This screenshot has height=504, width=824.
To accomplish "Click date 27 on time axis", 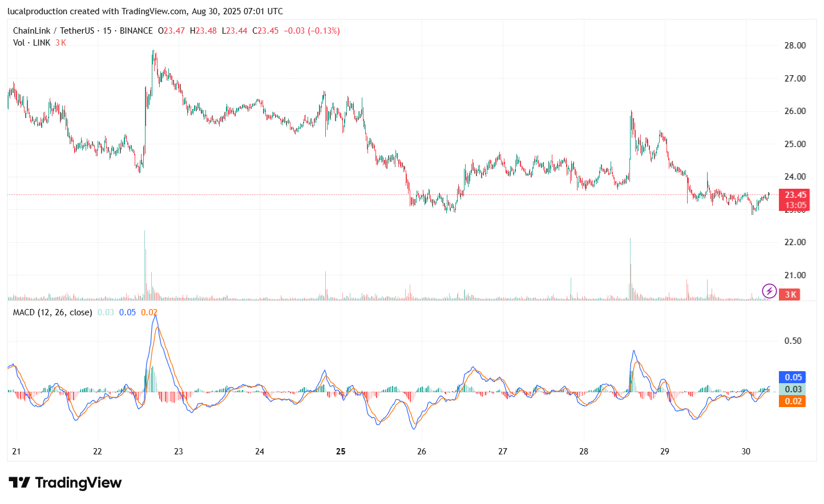I will (503, 452).
